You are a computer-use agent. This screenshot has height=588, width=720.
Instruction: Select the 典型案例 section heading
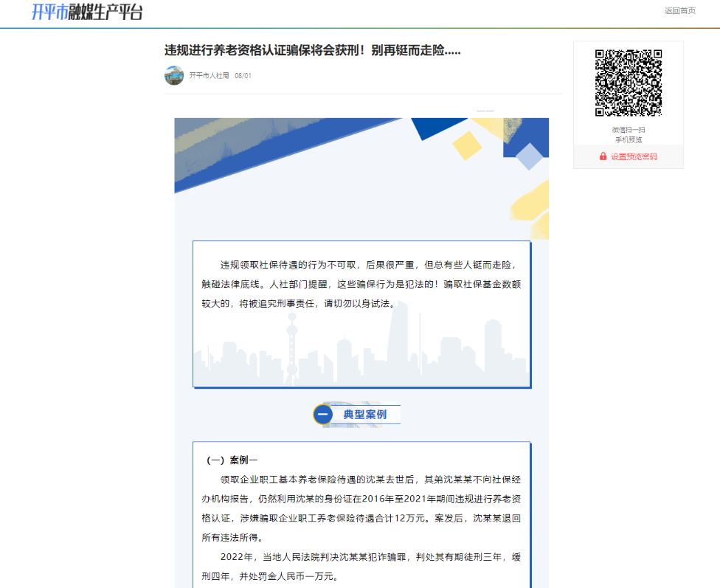(364, 415)
